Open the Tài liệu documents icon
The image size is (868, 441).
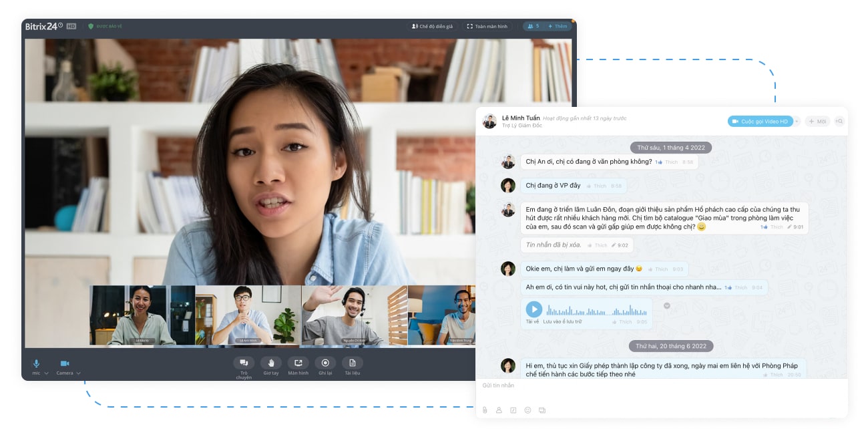pos(353,363)
